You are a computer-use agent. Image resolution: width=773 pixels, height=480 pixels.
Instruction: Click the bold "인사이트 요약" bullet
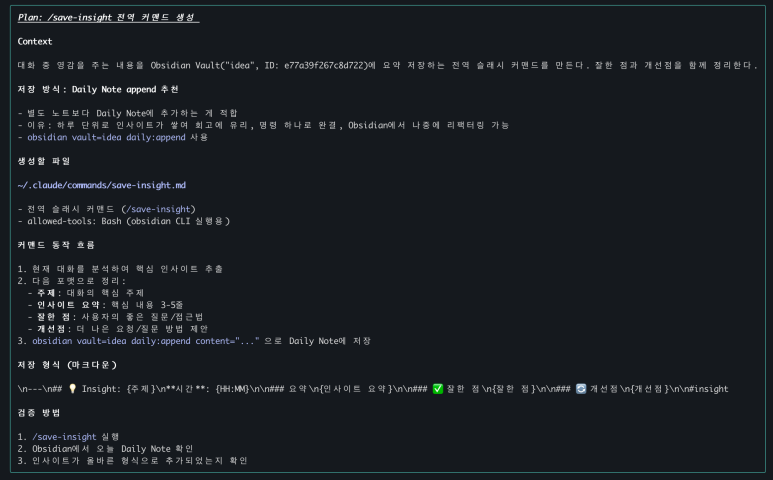(x=70, y=304)
